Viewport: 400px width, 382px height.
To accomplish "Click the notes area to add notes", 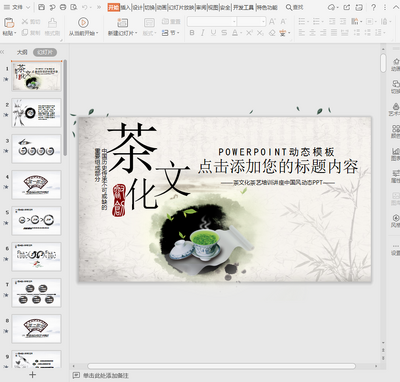I will tap(105, 376).
